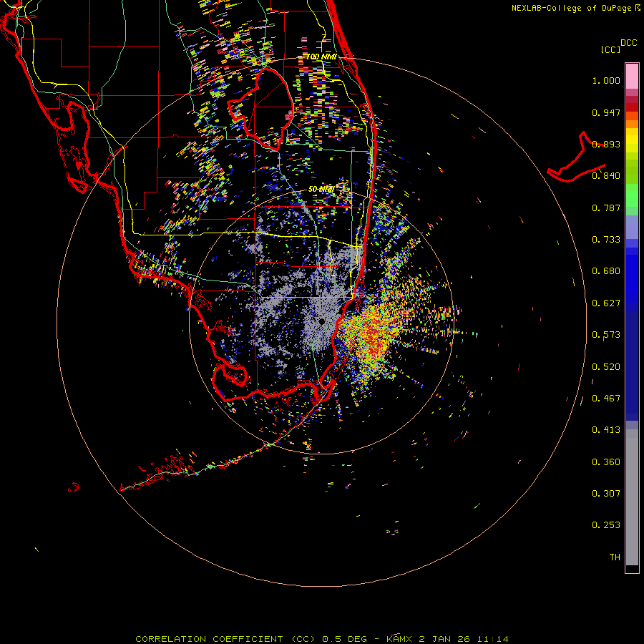
Task: Click the Correlation Coefficient KAMX caption
Action: coord(322,639)
